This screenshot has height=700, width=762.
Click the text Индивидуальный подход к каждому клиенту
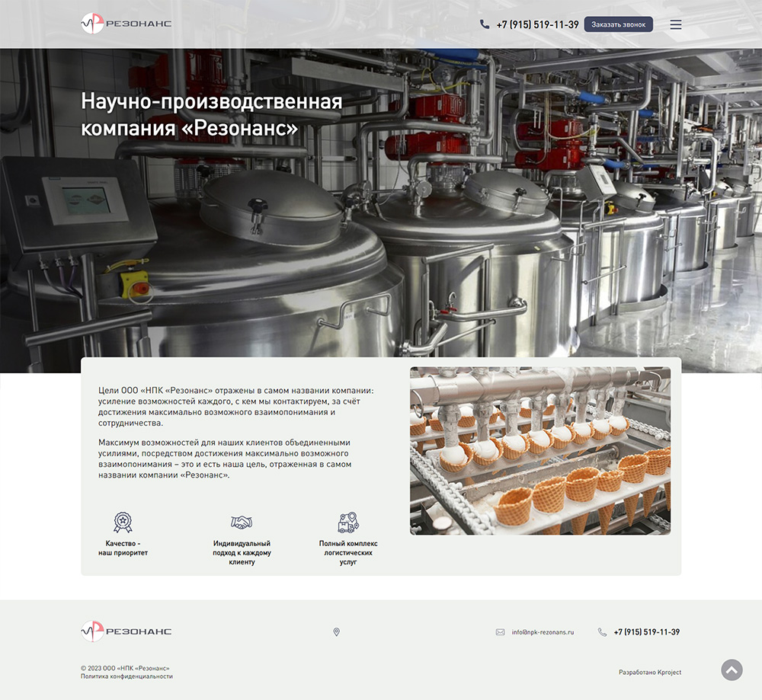242,553
